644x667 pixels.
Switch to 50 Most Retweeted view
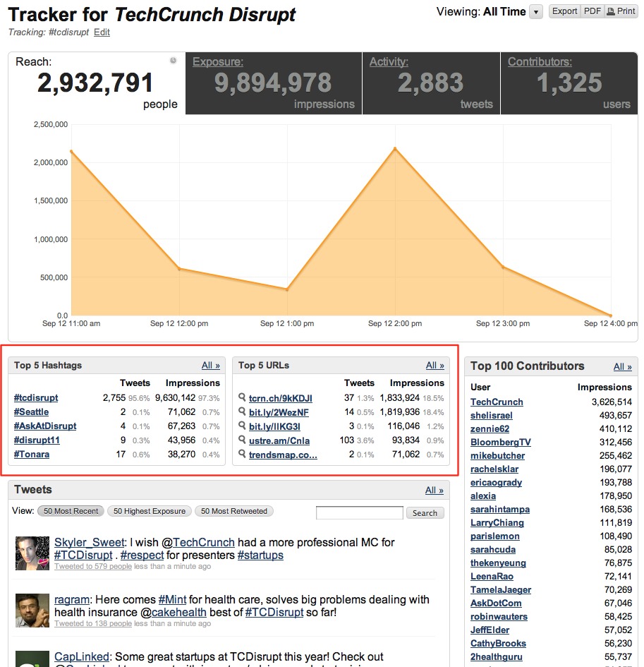pyautogui.click(x=233, y=511)
